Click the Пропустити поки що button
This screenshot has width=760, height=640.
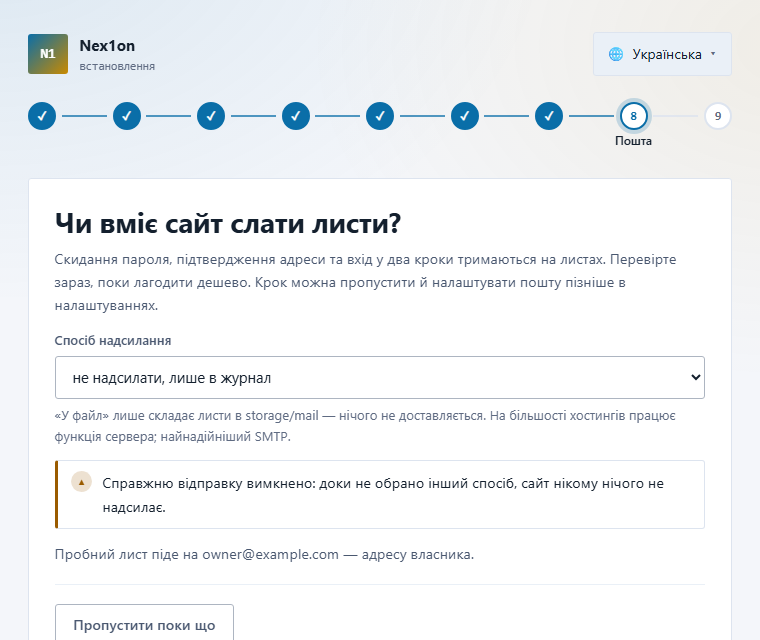[144, 625]
